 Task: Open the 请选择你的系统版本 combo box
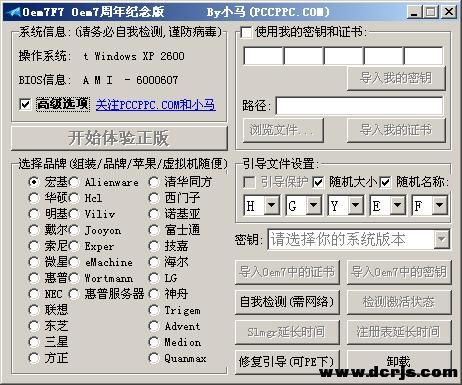(359, 239)
